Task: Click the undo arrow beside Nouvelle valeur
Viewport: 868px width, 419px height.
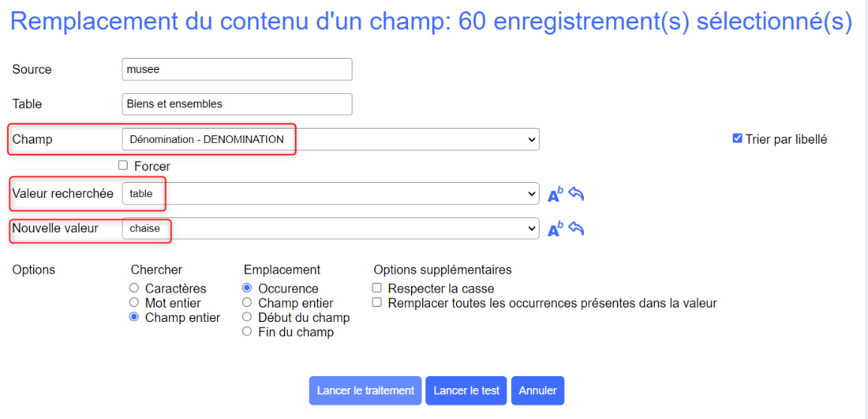Action: click(576, 229)
